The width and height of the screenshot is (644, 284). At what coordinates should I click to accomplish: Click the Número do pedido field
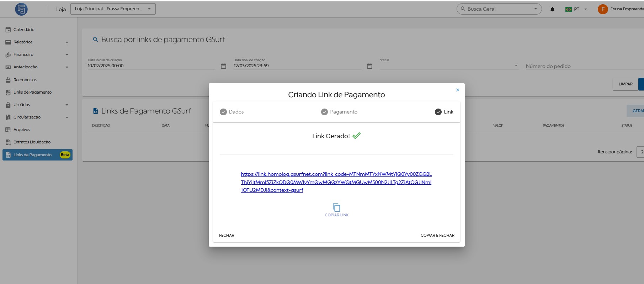583,66
